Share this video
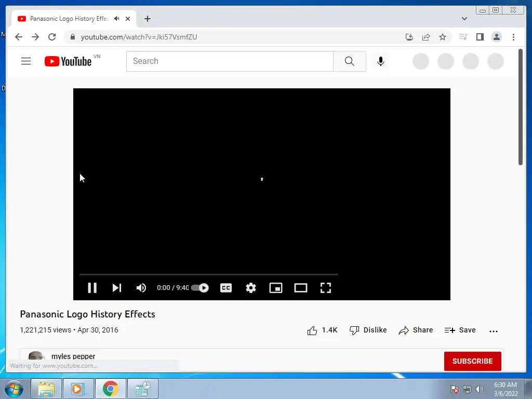The height and width of the screenshot is (399, 532). pos(416,330)
